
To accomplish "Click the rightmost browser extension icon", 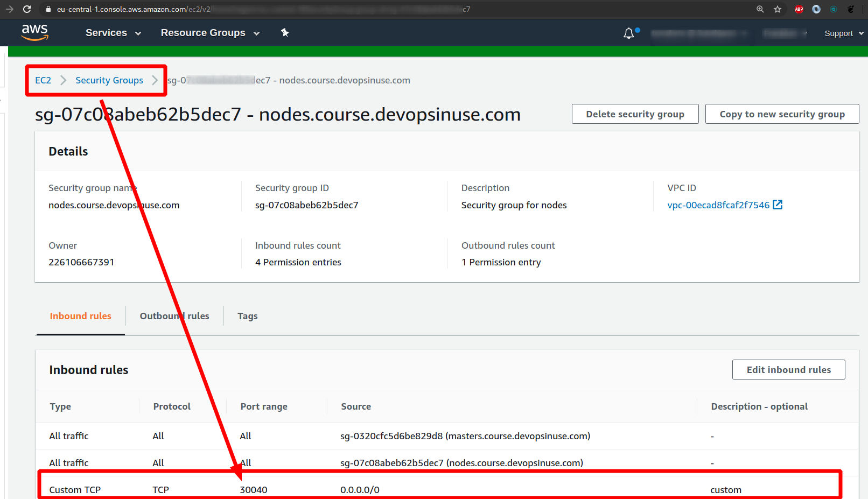I will [851, 9].
